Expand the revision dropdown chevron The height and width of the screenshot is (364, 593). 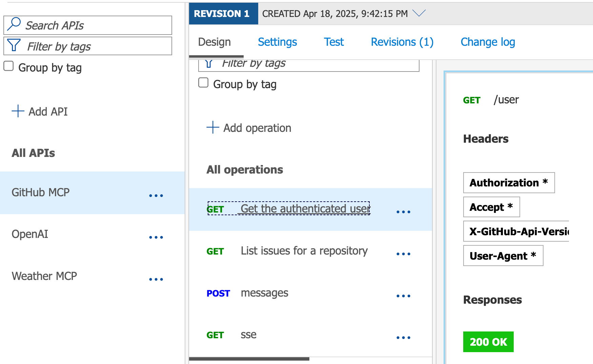419,13
